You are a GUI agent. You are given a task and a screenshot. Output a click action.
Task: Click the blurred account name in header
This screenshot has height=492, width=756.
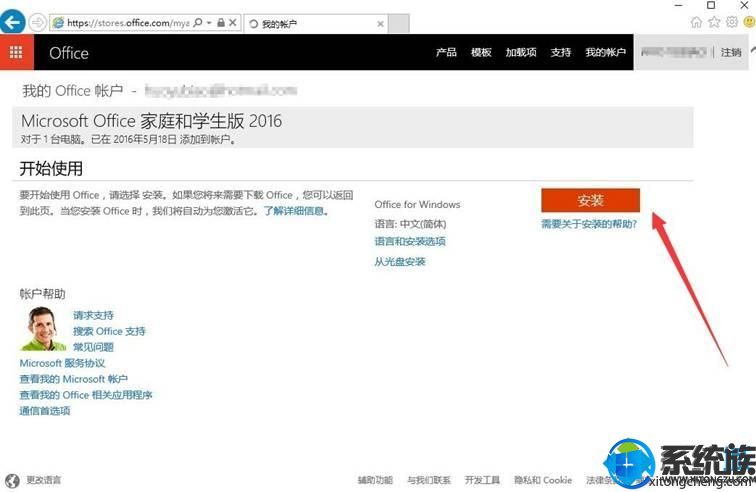pyautogui.click(x=674, y=52)
